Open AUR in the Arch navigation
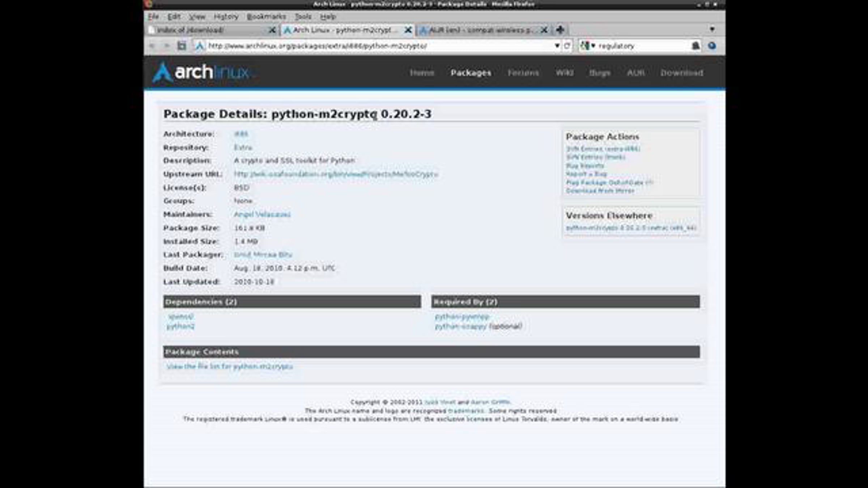Image resolution: width=868 pixels, height=488 pixels. coord(635,73)
